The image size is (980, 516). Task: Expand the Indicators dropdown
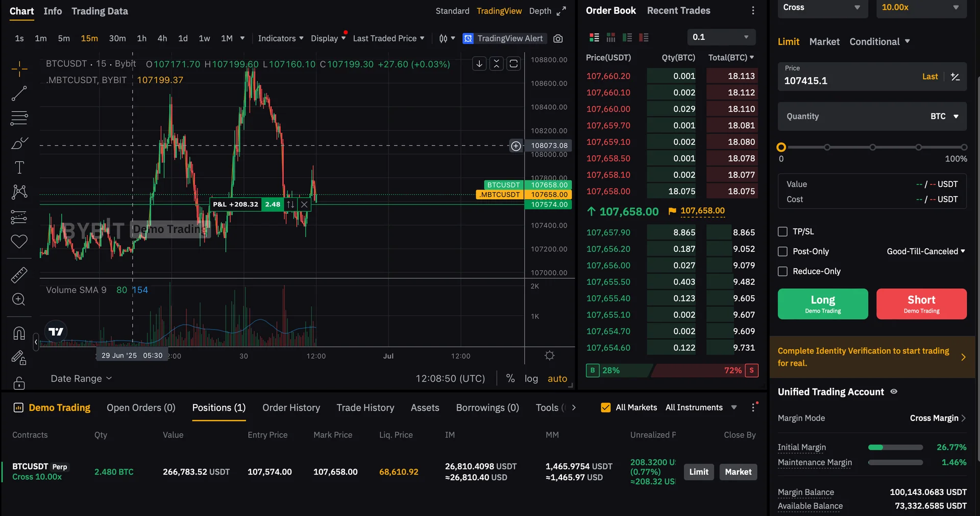281,38
